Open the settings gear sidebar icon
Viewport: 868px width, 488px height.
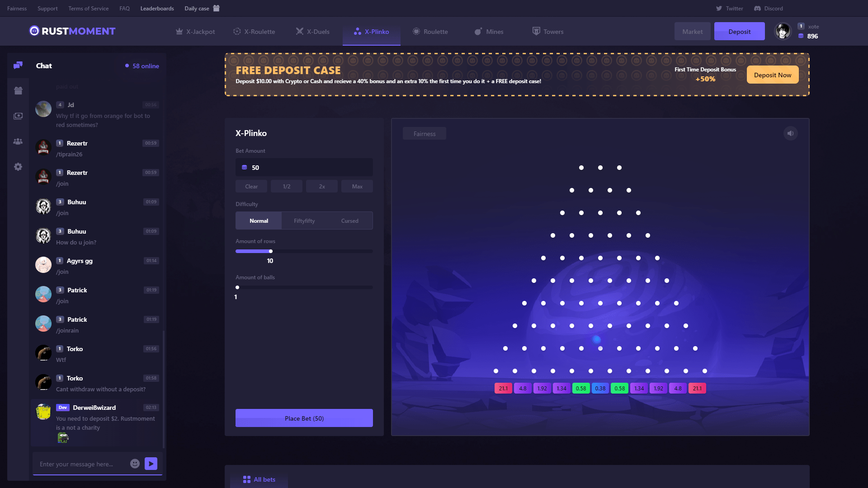(18, 167)
